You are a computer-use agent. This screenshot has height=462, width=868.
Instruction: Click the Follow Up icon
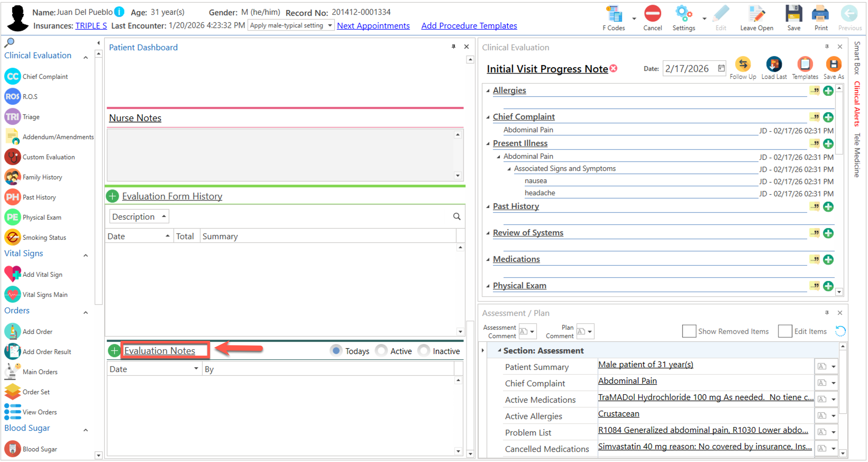coord(742,64)
